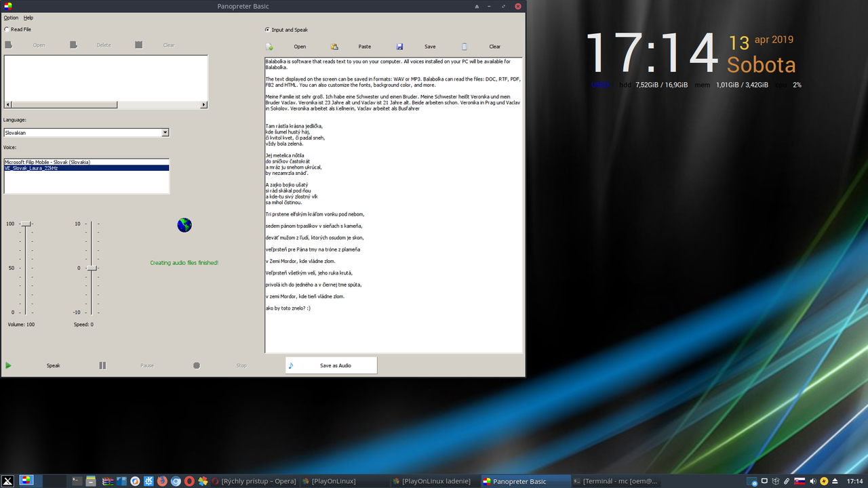Open the volume speaker icon in the system tray
Image resolution: width=868 pixels, height=488 pixels.
(812, 481)
